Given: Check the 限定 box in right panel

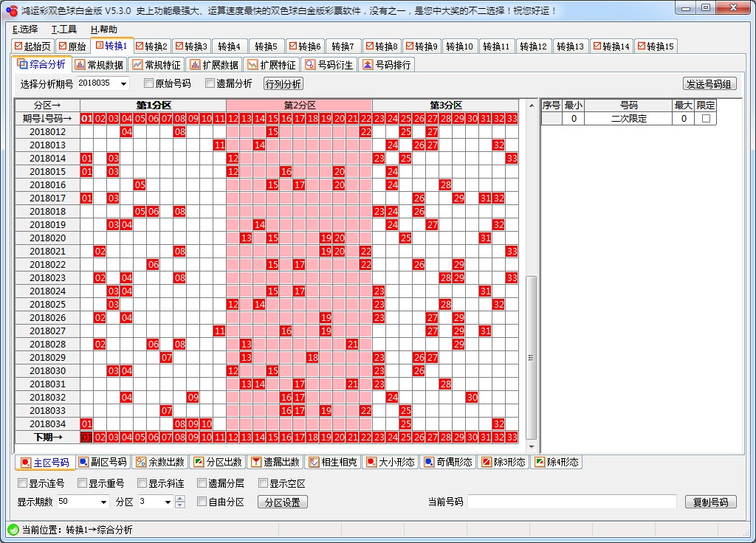Looking at the screenshot, I should click(x=707, y=118).
